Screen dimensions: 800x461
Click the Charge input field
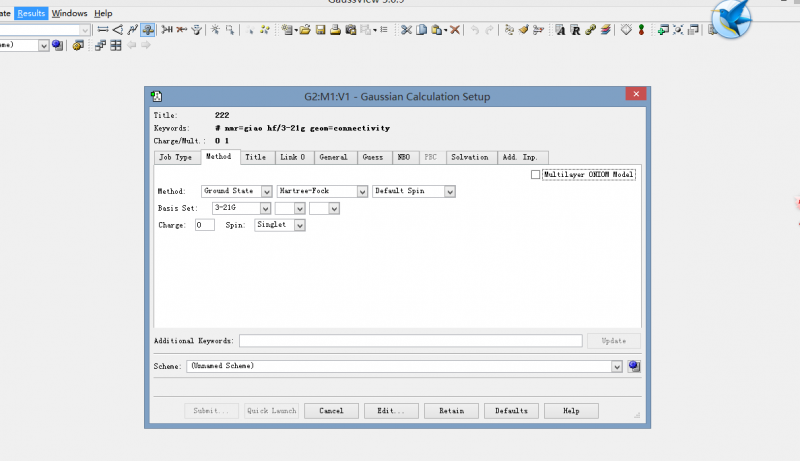point(205,225)
